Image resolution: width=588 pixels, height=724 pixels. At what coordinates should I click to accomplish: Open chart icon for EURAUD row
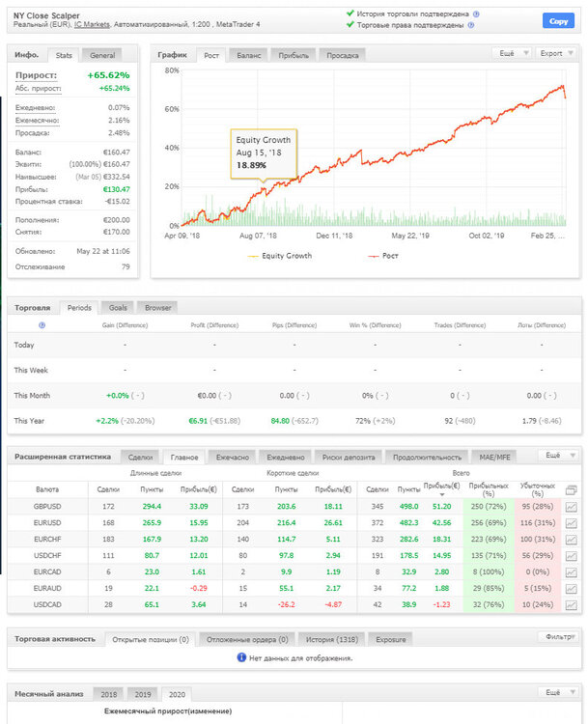(x=572, y=589)
